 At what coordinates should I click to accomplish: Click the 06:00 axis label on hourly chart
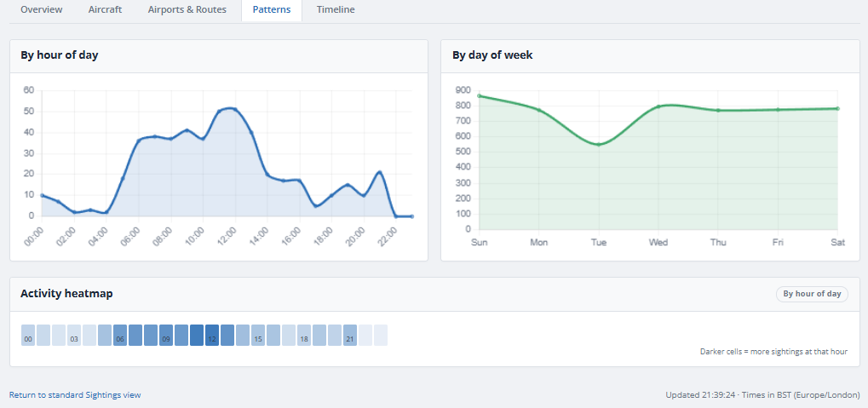point(132,238)
